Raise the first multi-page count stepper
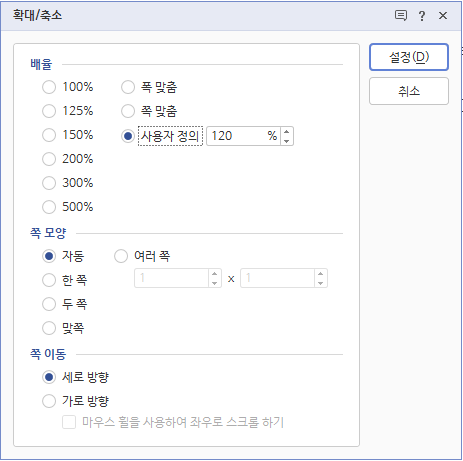Image resolution: width=463 pixels, height=461 pixels. pyautogui.click(x=215, y=274)
